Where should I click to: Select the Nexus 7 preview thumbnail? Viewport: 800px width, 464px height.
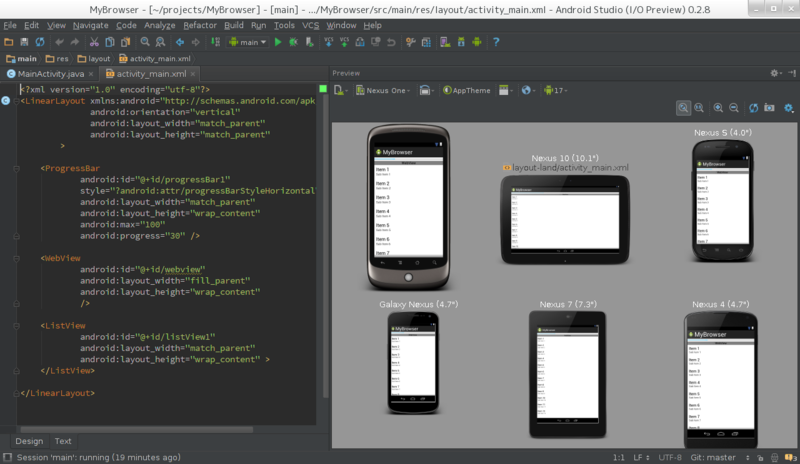point(567,374)
